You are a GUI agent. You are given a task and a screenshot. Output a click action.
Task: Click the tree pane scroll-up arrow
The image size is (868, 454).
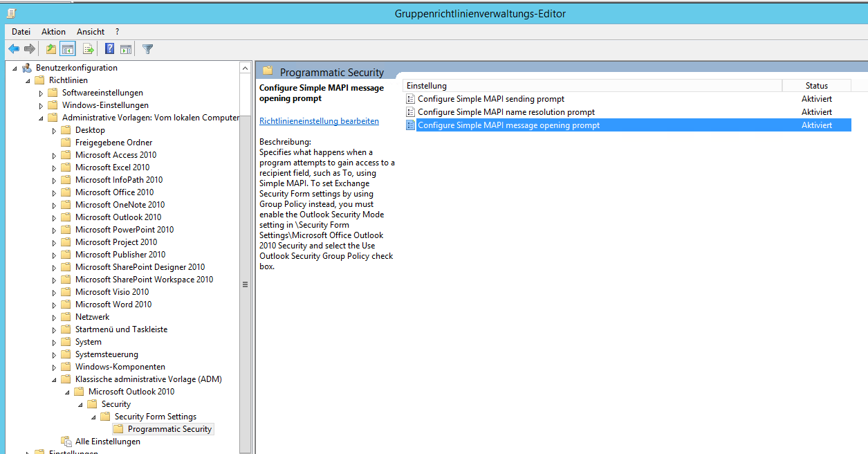click(245, 68)
